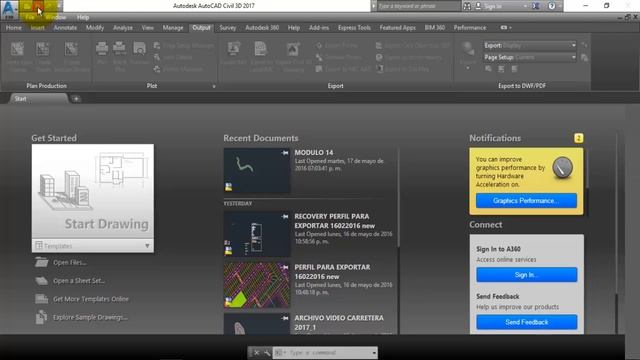Screen dimensions: 640x360
Task: Open the File menu
Action: (x=30, y=18)
